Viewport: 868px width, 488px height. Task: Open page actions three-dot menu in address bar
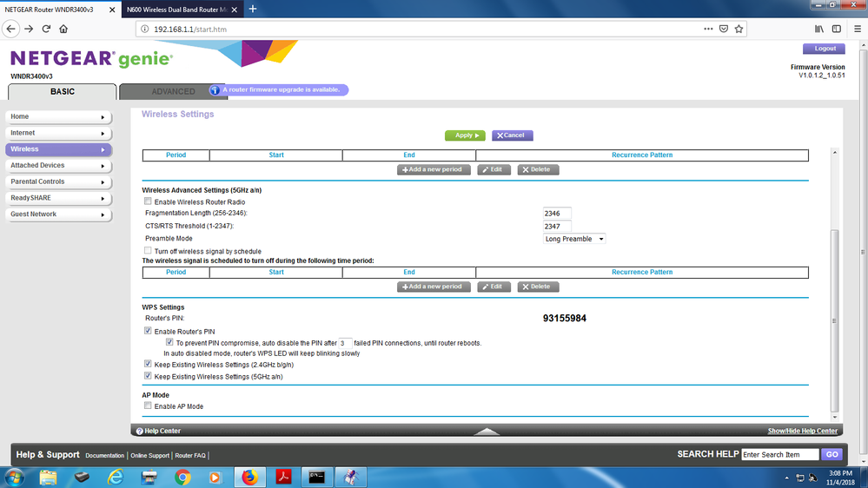pyautogui.click(x=708, y=29)
